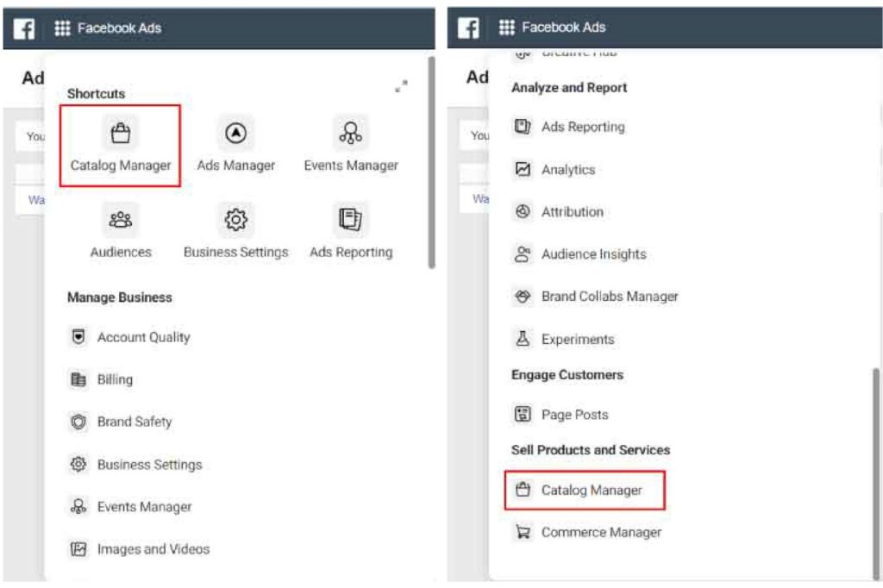Click the Attribution icon under Analyze and Report
The width and height of the screenshot is (883, 588).
(523, 211)
